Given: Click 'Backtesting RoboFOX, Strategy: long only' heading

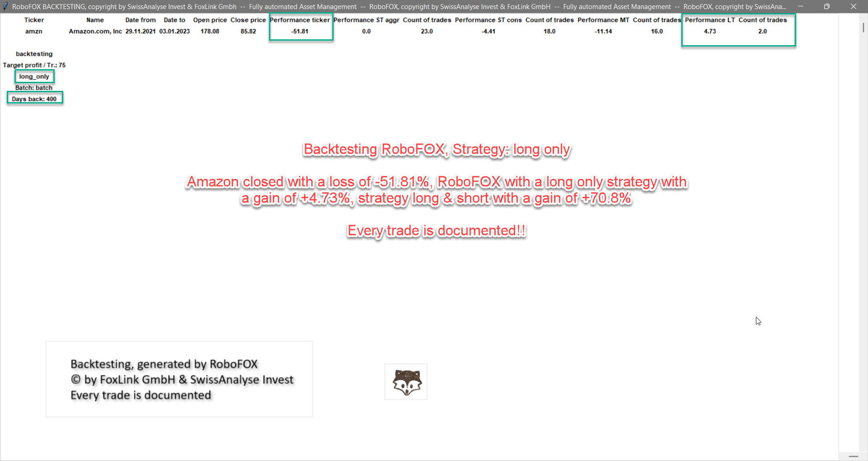Looking at the screenshot, I should 437,150.
